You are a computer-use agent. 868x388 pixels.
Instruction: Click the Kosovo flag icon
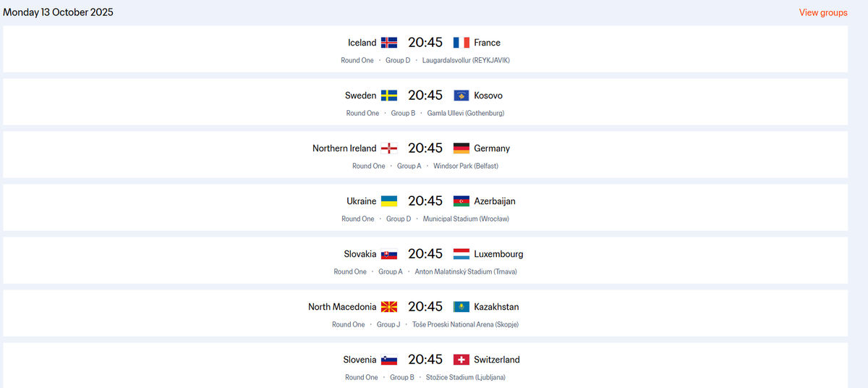click(461, 96)
